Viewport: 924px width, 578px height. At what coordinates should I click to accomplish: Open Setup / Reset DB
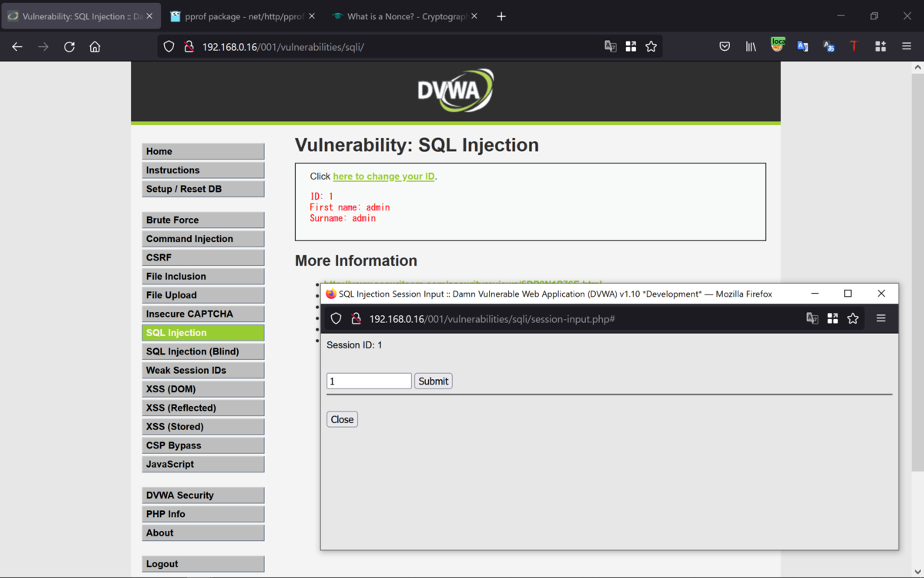203,189
